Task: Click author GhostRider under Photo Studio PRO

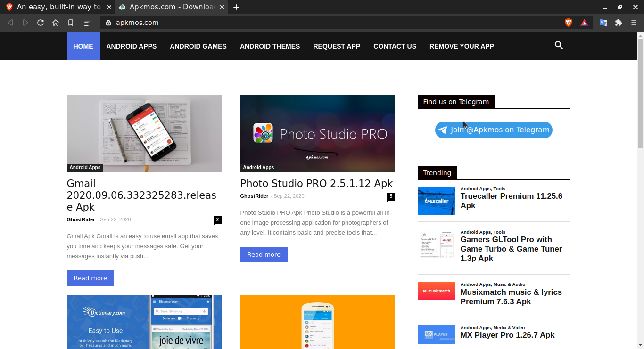Action: [254, 196]
